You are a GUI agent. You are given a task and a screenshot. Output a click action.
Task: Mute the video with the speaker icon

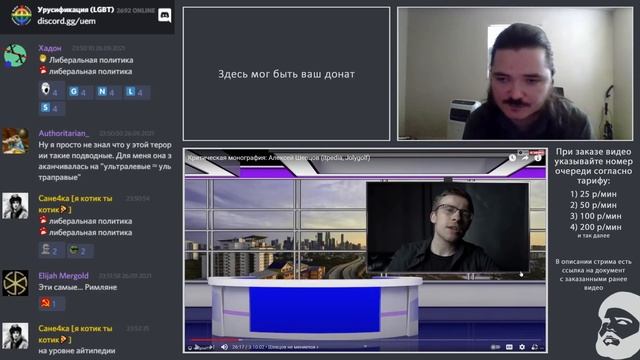[224, 347]
